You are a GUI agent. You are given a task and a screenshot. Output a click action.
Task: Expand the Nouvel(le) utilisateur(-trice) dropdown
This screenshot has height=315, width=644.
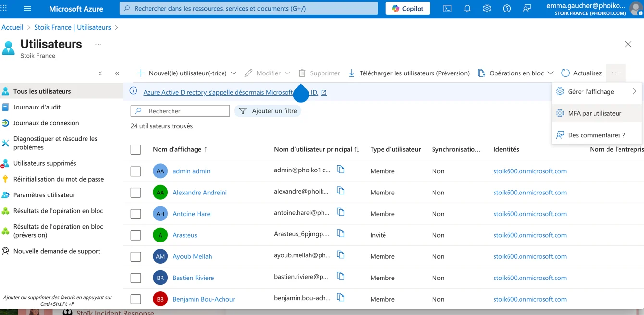click(234, 73)
